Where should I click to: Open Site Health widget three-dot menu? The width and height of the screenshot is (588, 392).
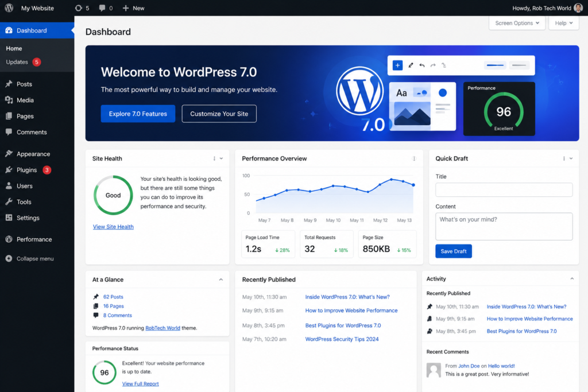[x=214, y=158]
